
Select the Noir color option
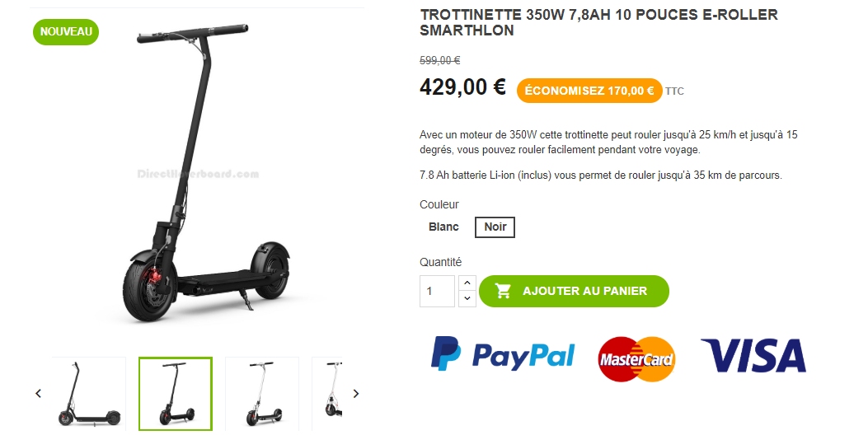(x=495, y=227)
